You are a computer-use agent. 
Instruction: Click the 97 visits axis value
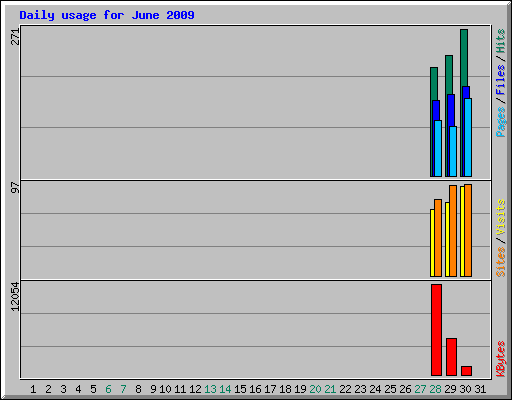[15, 187]
